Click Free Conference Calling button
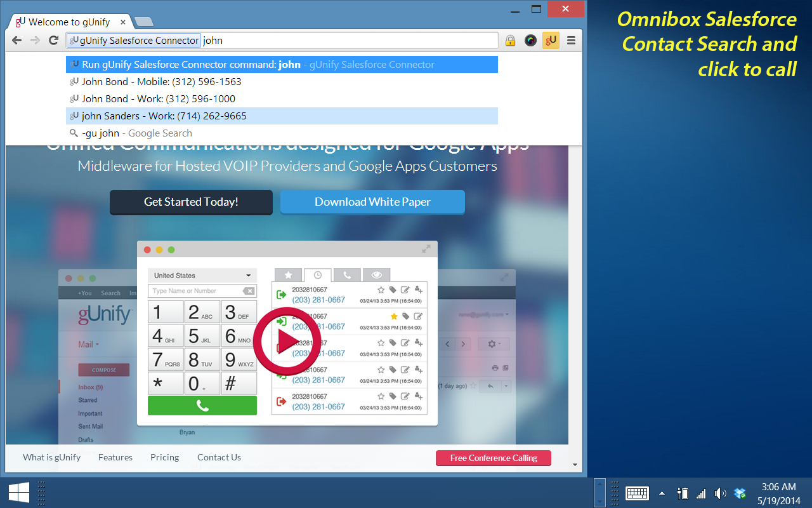The image size is (812, 508). (494, 458)
